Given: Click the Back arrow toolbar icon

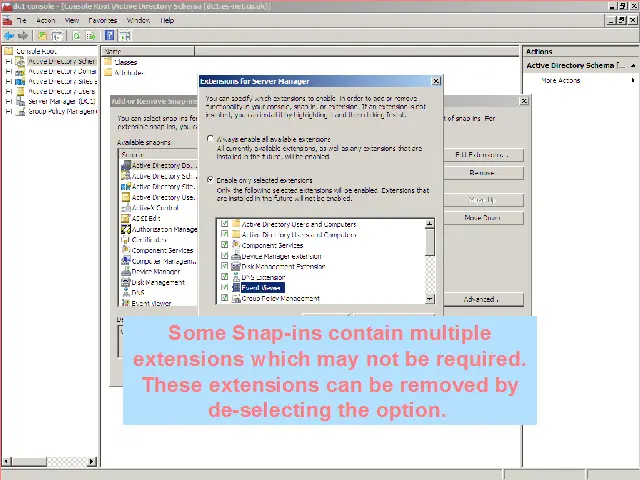Looking at the screenshot, I should (x=8, y=35).
